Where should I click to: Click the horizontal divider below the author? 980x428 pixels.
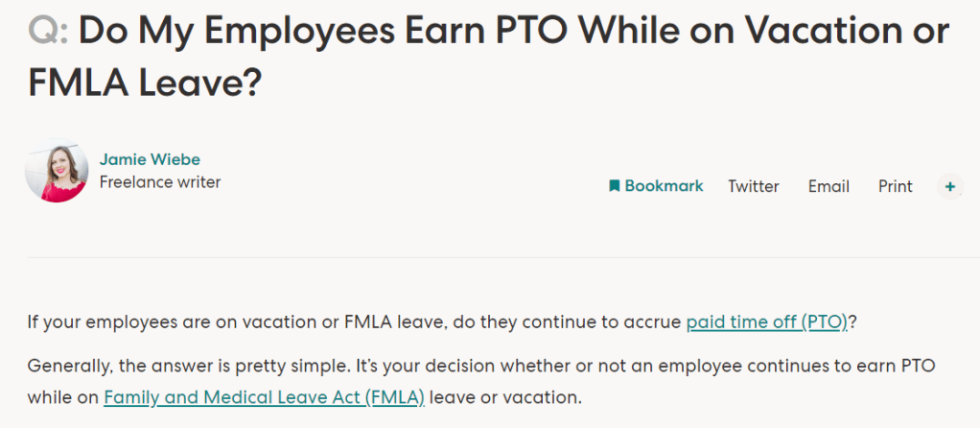(x=489, y=257)
